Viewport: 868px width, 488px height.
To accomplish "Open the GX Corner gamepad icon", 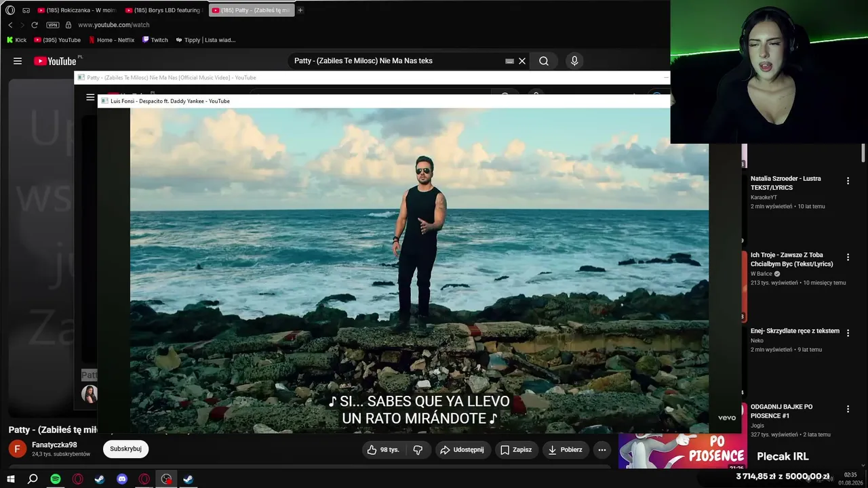I will 26,10.
